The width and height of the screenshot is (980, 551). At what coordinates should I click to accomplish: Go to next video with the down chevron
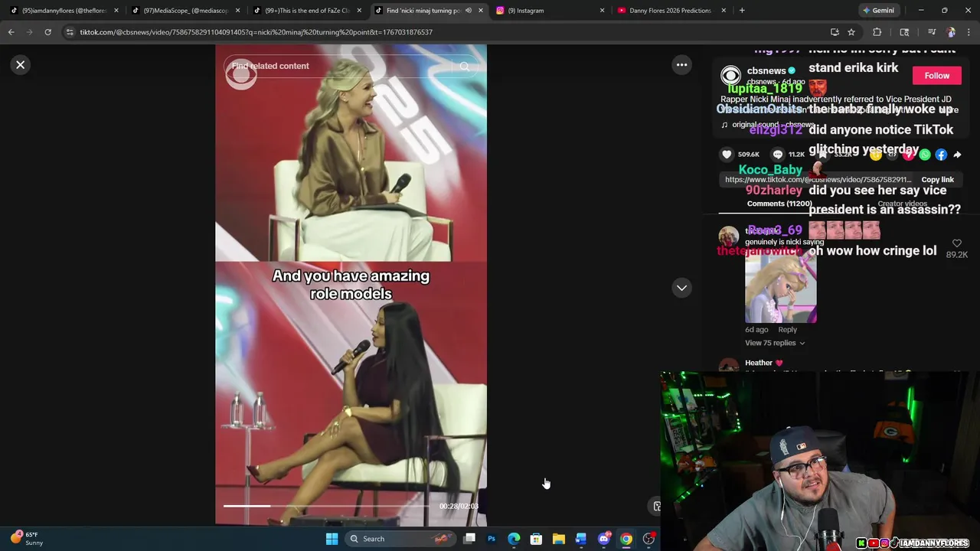point(681,288)
